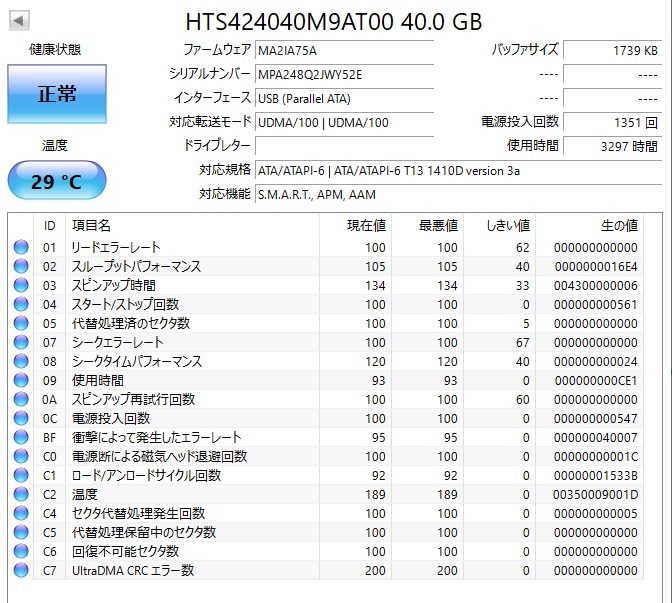Select the 回復不可能セクタ数 attribute name
Screen dimensions: 672x603
125,551
